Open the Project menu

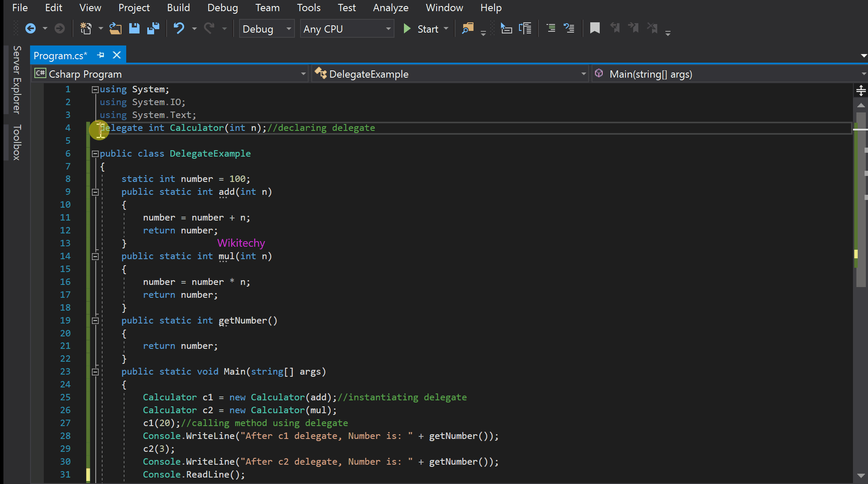pyautogui.click(x=134, y=8)
